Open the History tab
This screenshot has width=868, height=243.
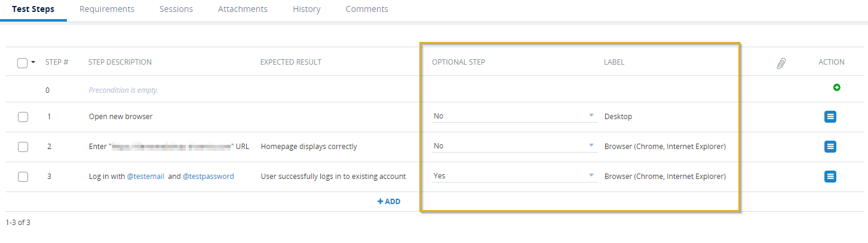[306, 9]
